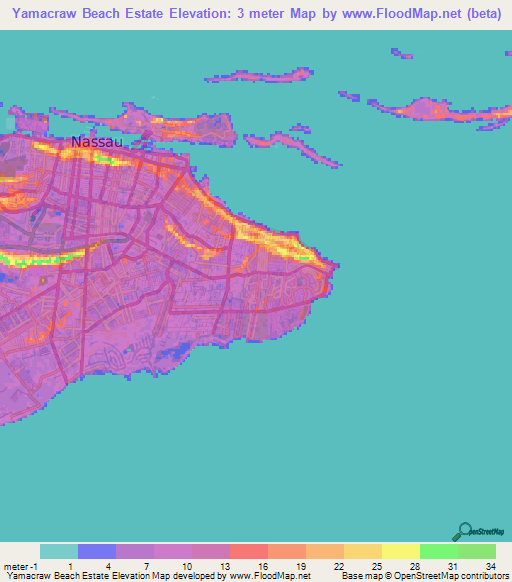Select the blue 1 meter legend swatch
The image size is (512, 582).
click(x=97, y=552)
